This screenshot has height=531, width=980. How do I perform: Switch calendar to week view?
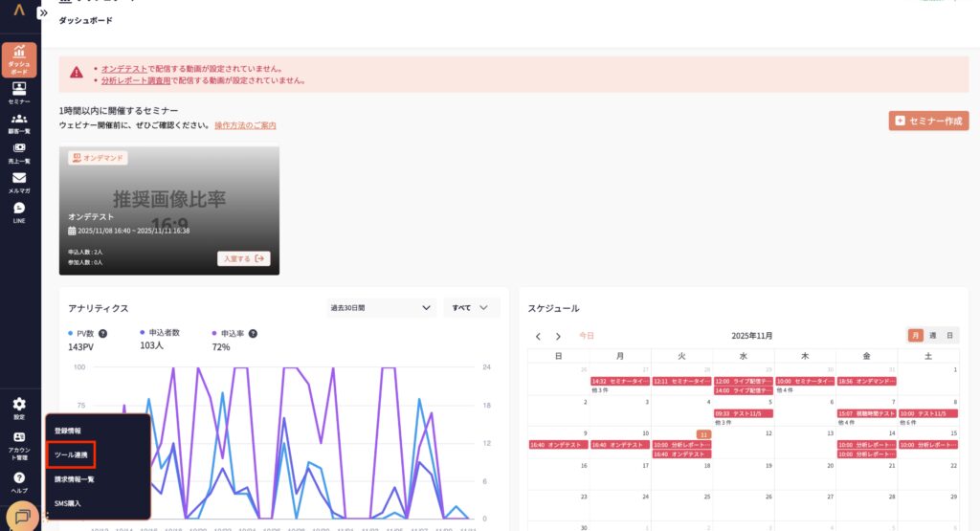(933, 336)
